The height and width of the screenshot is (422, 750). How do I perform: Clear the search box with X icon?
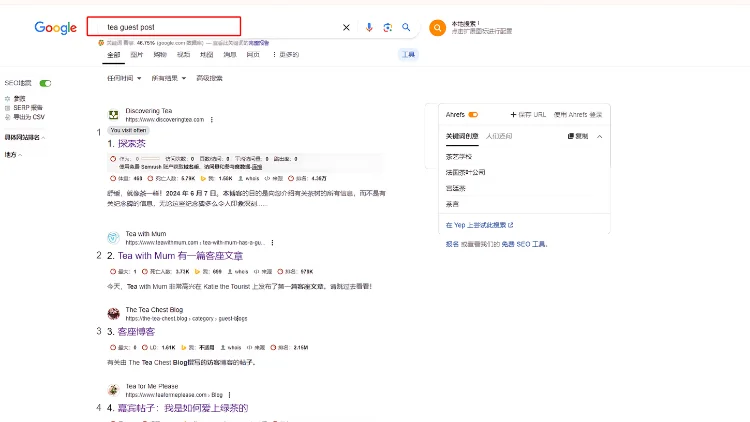coord(346,28)
